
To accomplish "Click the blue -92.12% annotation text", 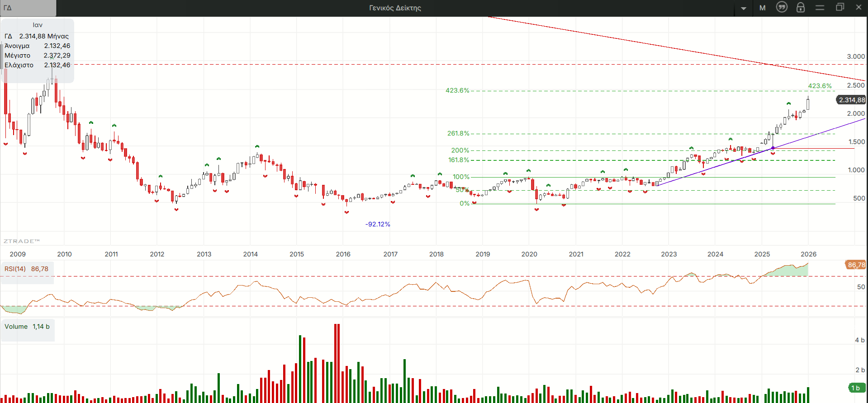I will pyautogui.click(x=378, y=224).
